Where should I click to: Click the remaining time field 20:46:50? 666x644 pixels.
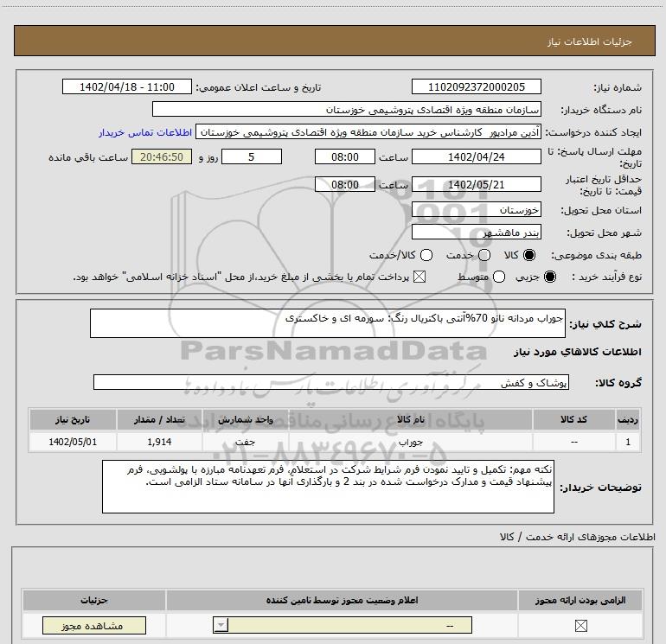coord(162,156)
